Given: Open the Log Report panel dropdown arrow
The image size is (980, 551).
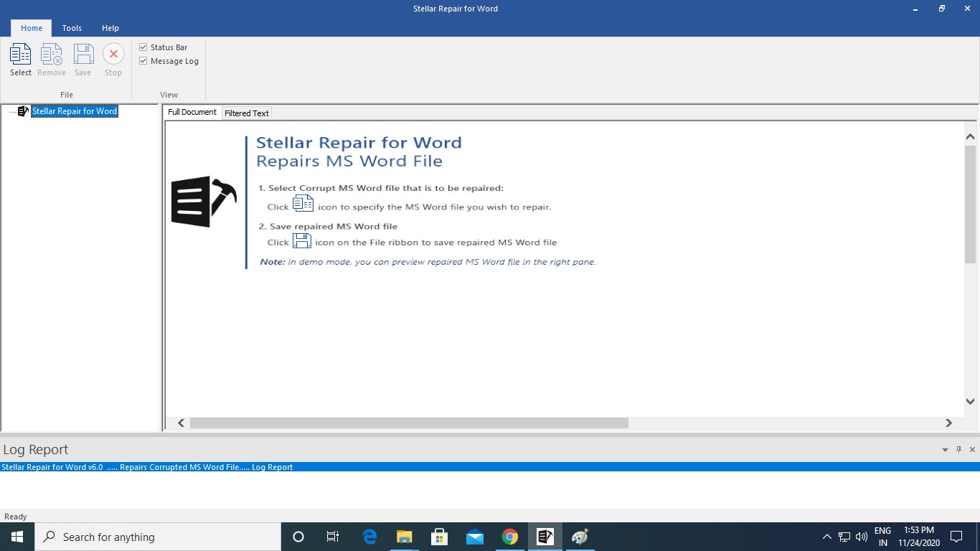Looking at the screenshot, I should click(x=945, y=450).
